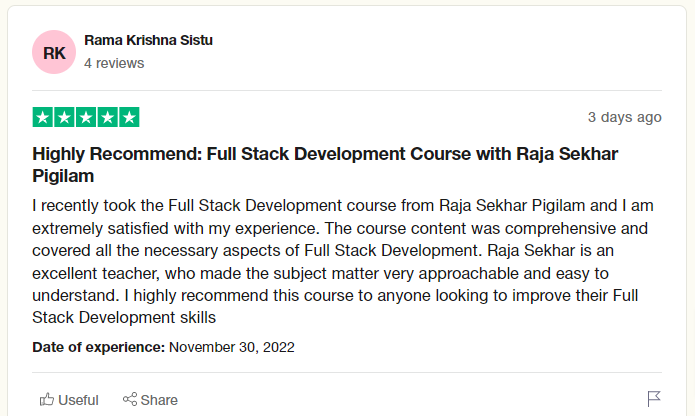Click the November 30, 2022 date
The height and width of the screenshot is (416, 695).
(x=232, y=347)
